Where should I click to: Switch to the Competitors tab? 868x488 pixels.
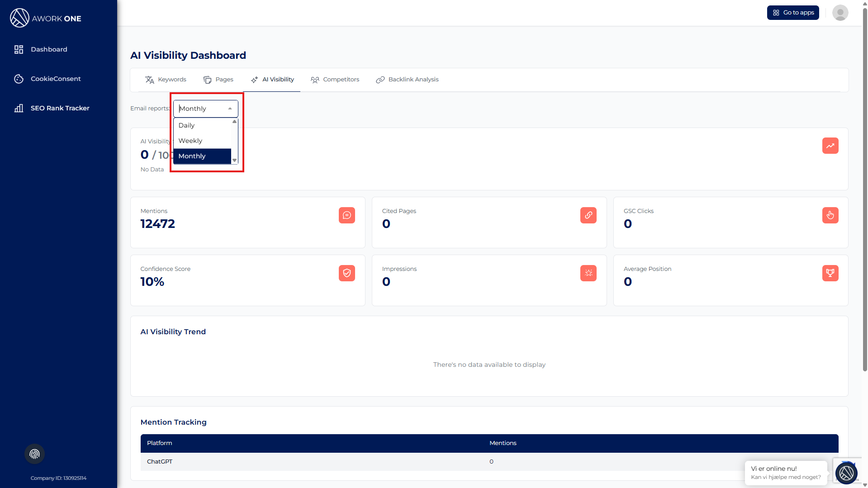pyautogui.click(x=335, y=80)
